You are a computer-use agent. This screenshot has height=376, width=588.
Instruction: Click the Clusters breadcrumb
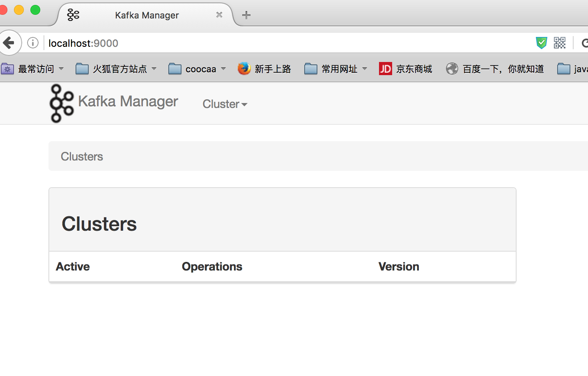coord(82,156)
